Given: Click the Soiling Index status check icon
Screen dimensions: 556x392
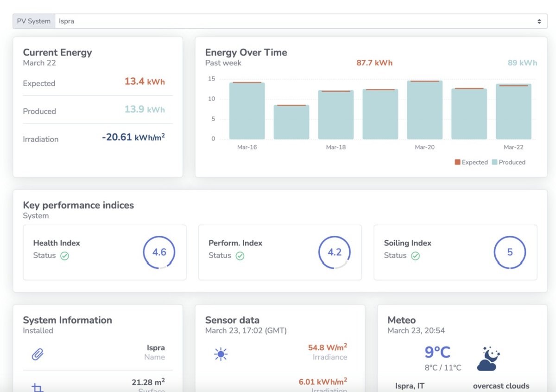Looking at the screenshot, I should [416, 256].
